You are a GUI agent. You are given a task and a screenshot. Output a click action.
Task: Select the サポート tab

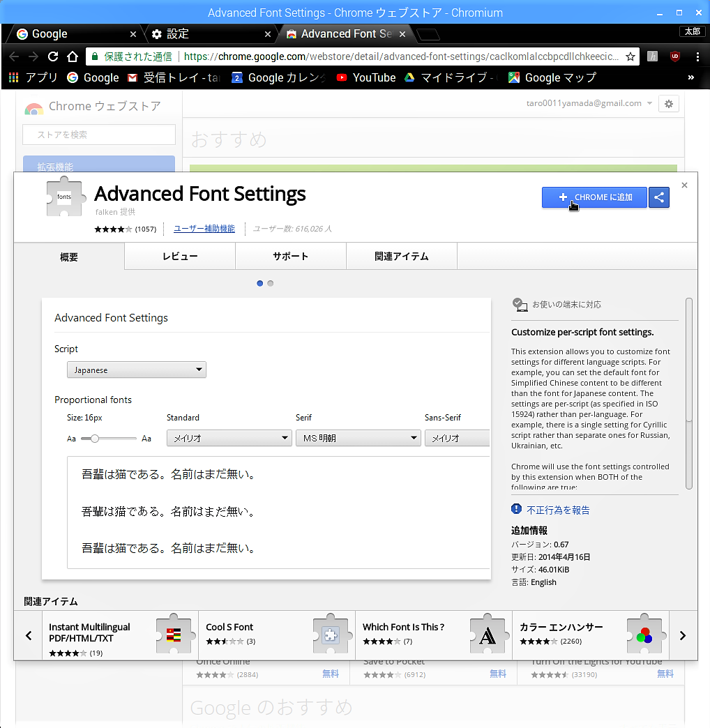tap(291, 257)
